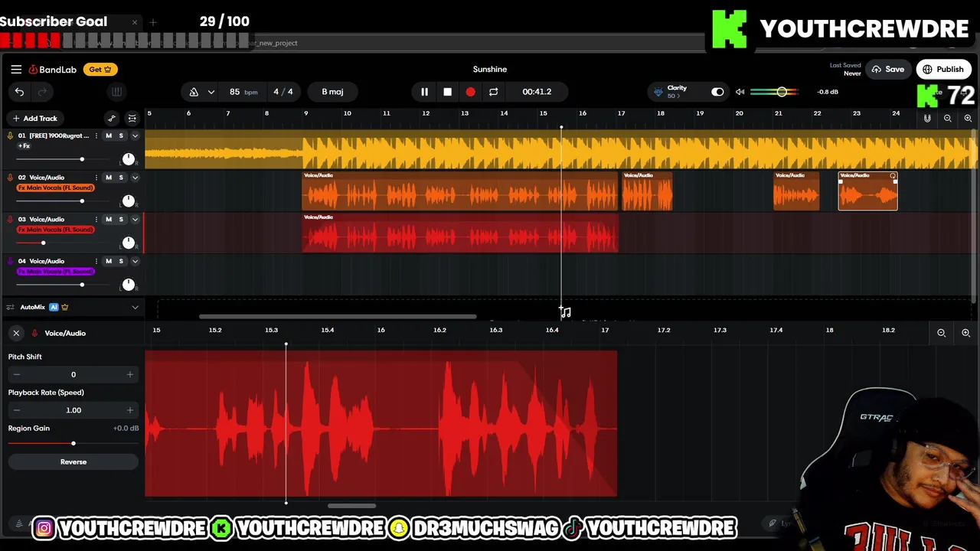Open track 04 purple Fx preset

coord(55,272)
